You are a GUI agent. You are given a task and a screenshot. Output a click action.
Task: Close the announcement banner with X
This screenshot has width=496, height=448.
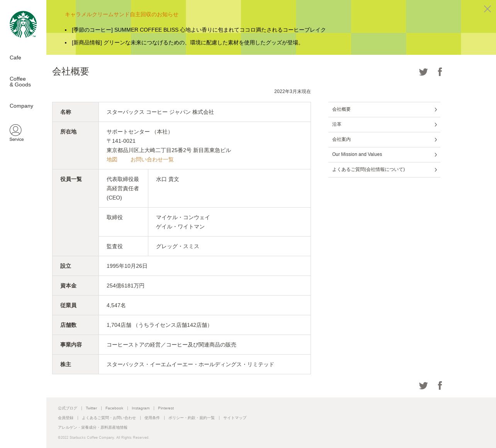tap(488, 9)
